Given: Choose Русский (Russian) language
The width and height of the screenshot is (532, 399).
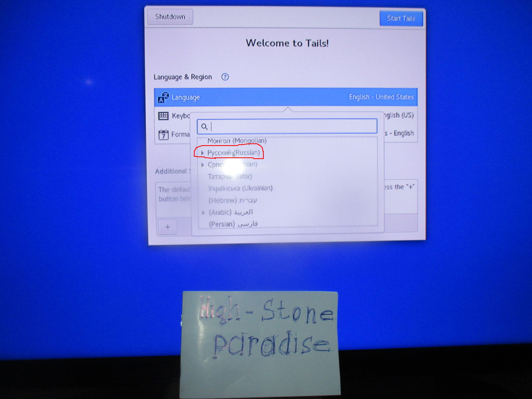Looking at the screenshot, I should click(233, 153).
